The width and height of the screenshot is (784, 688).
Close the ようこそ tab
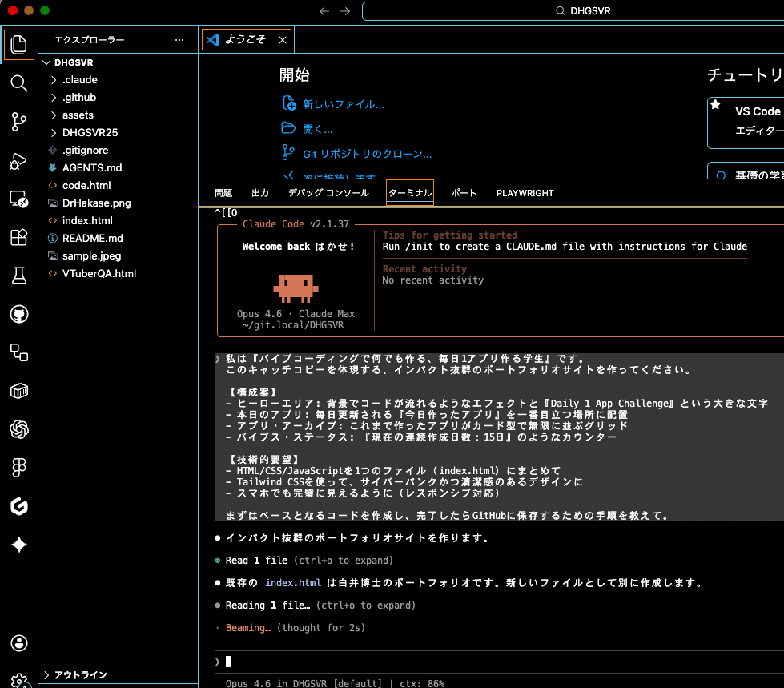[283, 40]
